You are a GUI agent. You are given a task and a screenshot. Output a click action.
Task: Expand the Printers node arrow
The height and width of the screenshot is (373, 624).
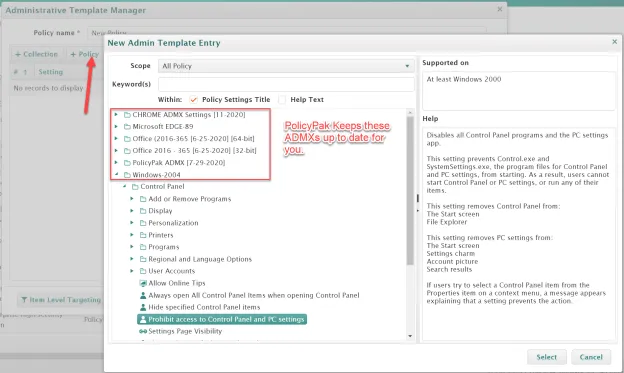coord(132,235)
